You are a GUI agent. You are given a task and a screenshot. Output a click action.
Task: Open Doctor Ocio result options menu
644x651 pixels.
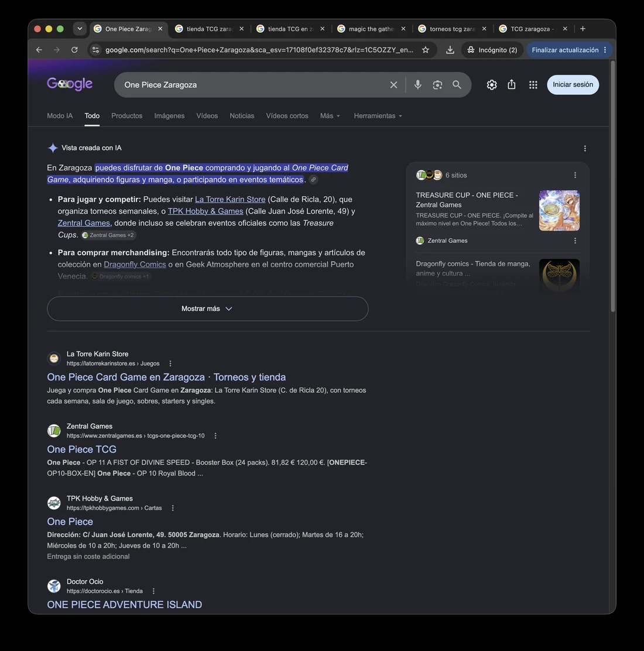click(153, 591)
